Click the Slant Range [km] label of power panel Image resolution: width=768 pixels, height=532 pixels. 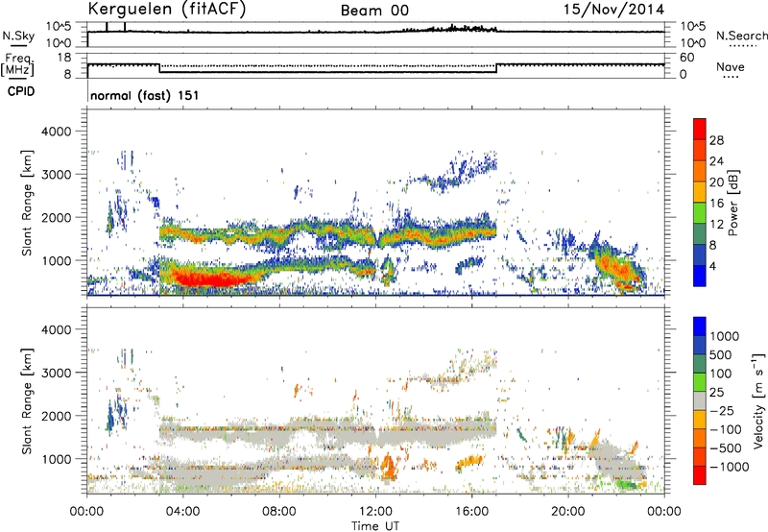27,203
